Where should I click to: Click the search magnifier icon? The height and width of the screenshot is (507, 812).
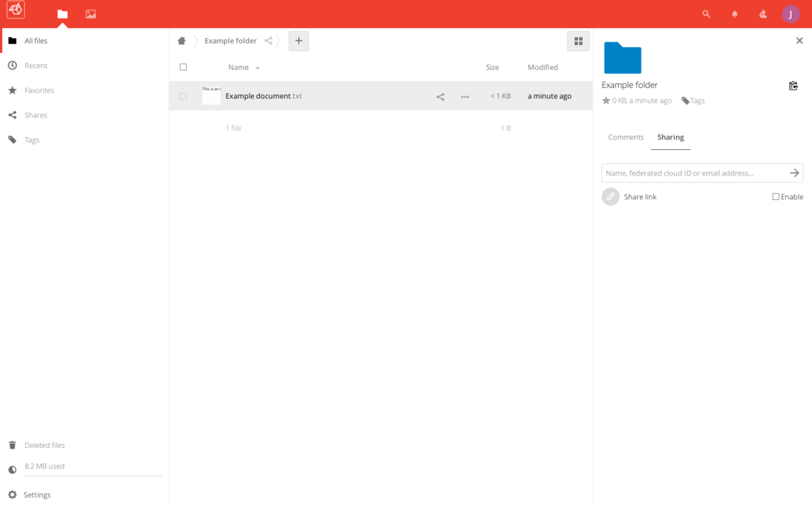[706, 14]
